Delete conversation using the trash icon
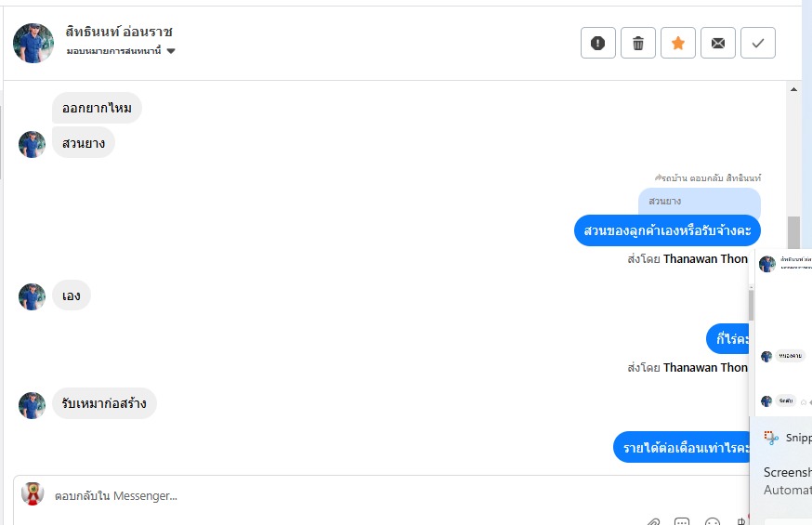The image size is (812, 525). pyautogui.click(x=638, y=43)
